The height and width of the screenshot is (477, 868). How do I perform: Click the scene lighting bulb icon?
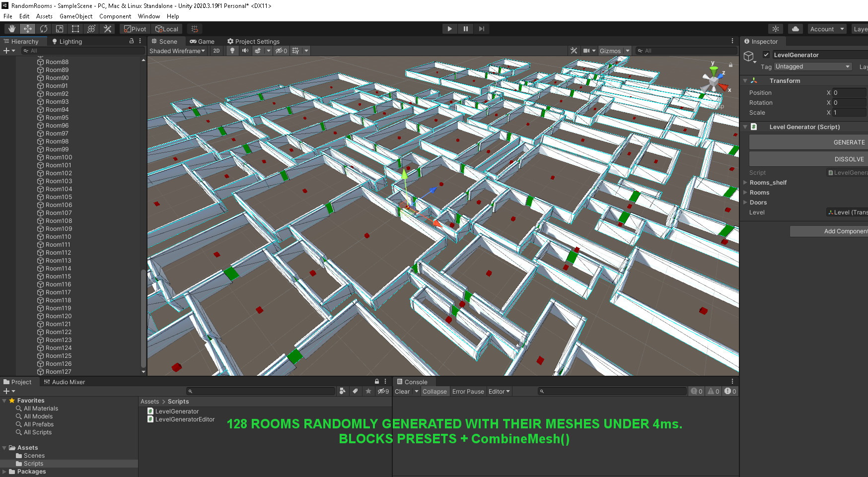point(232,51)
